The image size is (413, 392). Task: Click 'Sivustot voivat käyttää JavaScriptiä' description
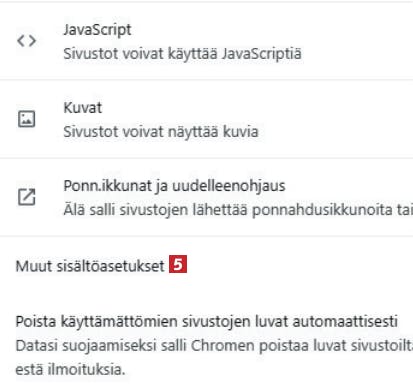[183, 54]
